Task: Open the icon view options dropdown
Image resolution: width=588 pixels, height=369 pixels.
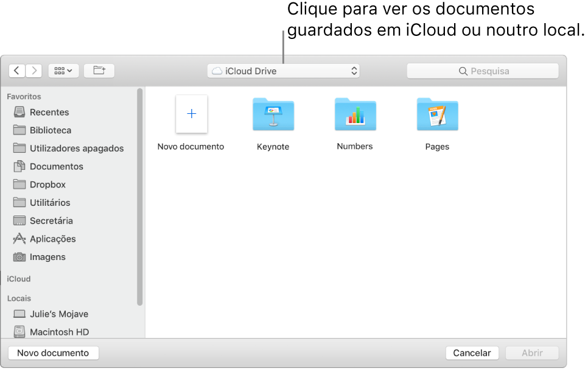Action: coord(63,71)
